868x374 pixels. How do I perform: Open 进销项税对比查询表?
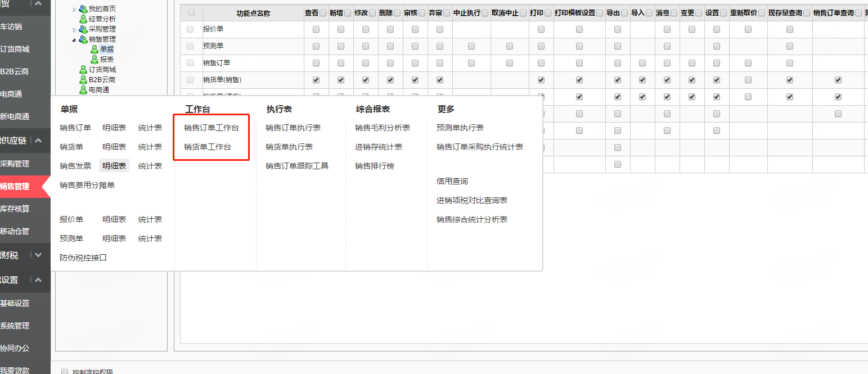point(472,200)
